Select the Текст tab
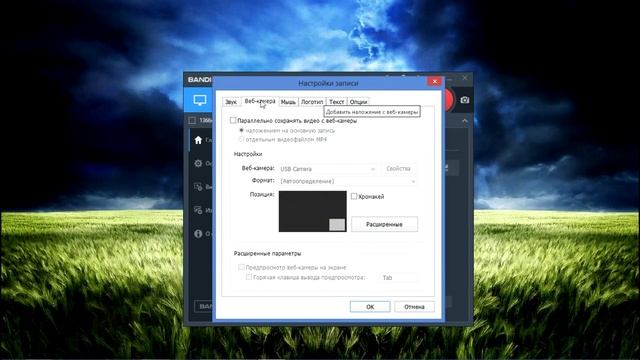640x360 pixels. click(337, 102)
